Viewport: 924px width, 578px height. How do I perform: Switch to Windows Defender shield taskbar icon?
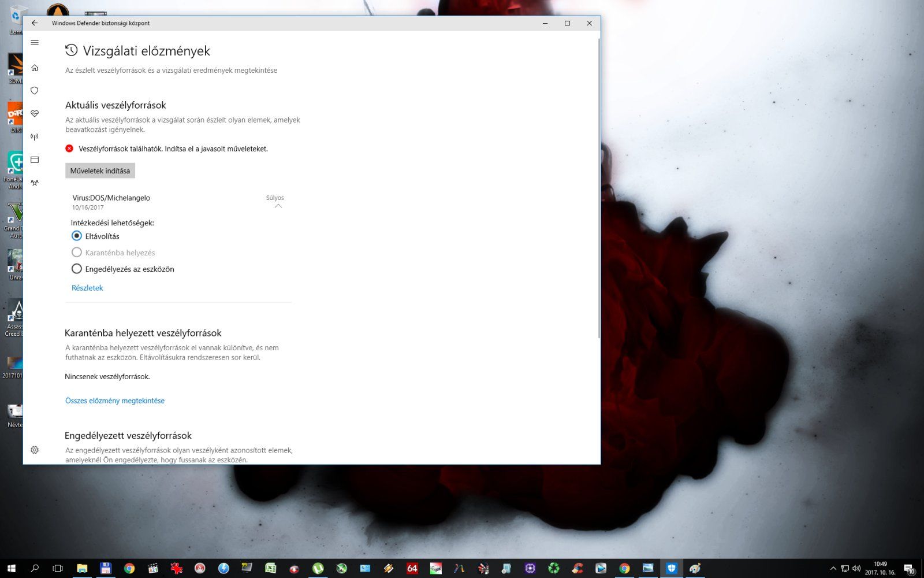click(671, 568)
